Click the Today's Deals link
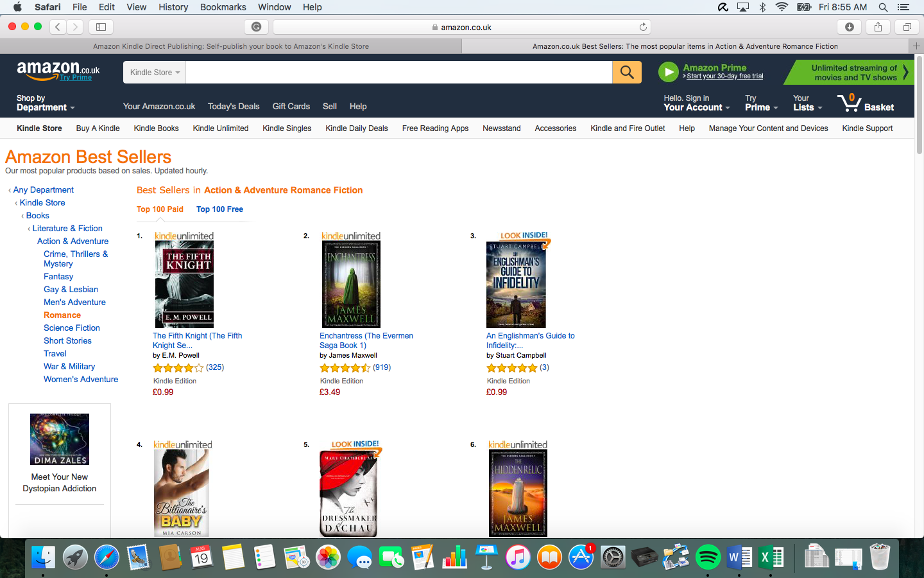 (234, 107)
